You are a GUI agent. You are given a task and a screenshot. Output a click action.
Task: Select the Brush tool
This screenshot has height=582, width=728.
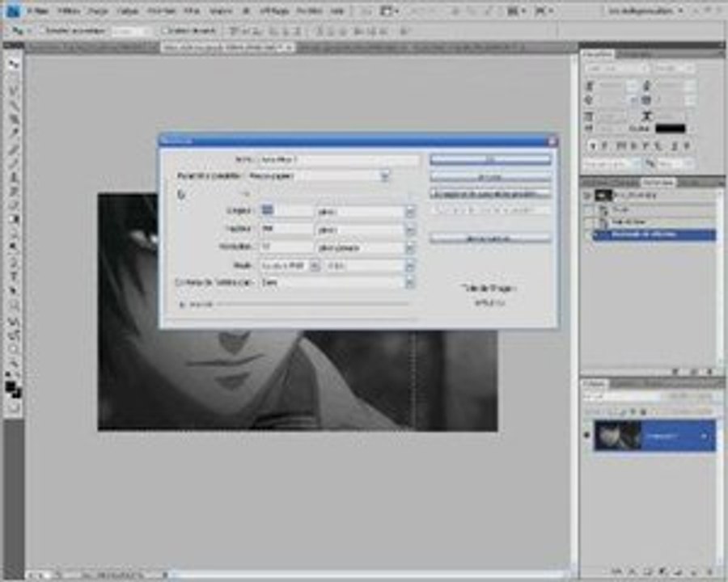[14, 163]
